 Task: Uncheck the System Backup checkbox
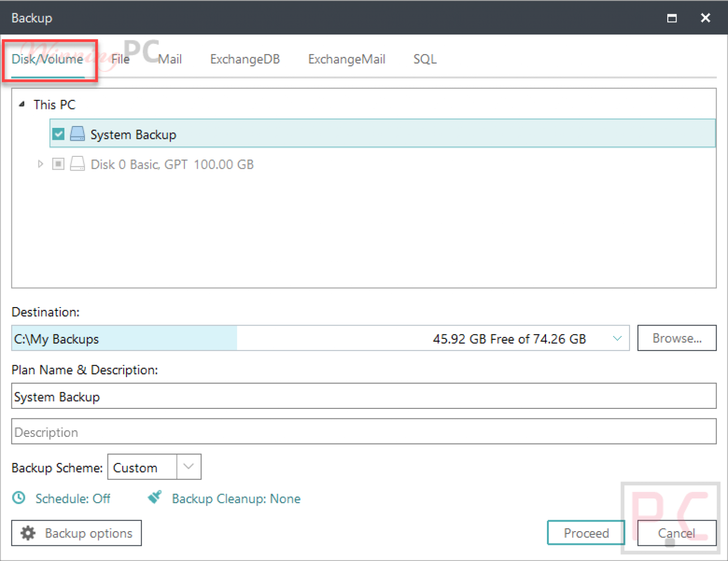(58, 134)
